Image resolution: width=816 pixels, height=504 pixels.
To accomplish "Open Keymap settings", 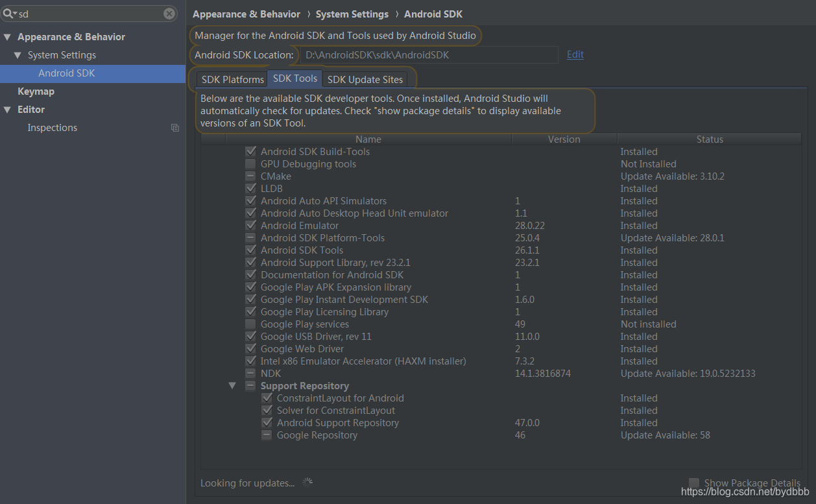I will point(36,91).
